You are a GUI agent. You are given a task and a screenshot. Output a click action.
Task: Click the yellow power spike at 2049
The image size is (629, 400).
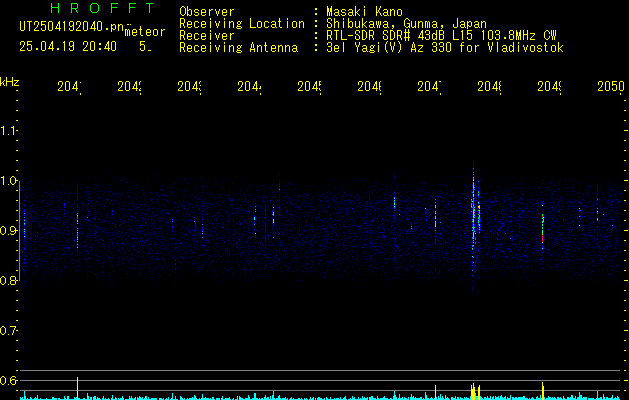click(x=542, y=390)
